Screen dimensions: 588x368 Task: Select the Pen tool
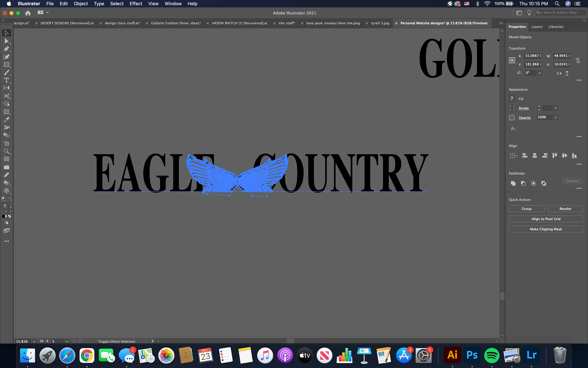pyautogui.click(x=6, y=49)
